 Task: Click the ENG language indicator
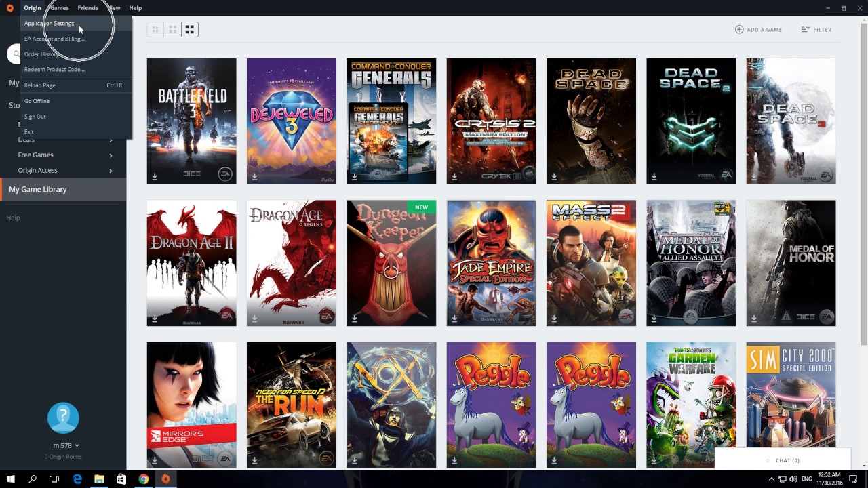pos(807,479)
